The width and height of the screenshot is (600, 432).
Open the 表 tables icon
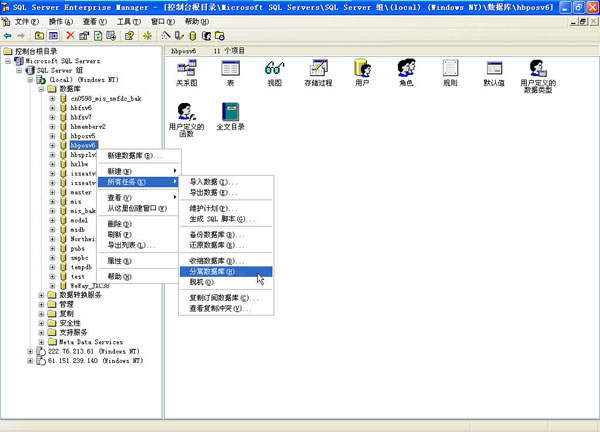230,73
